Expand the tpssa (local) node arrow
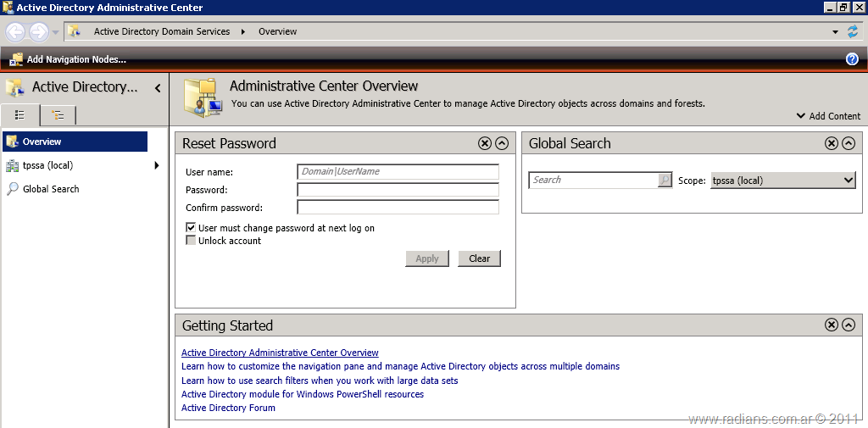Viewport: 868px width, 428px height. coord(157,165)
